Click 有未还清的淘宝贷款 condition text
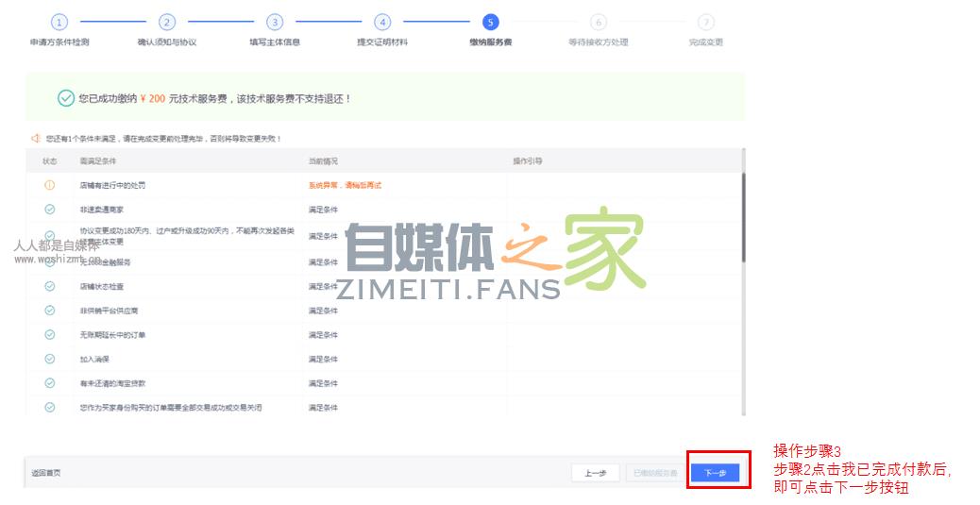The width and height of the screenshot is (980, 505). [x=112, y=384]
